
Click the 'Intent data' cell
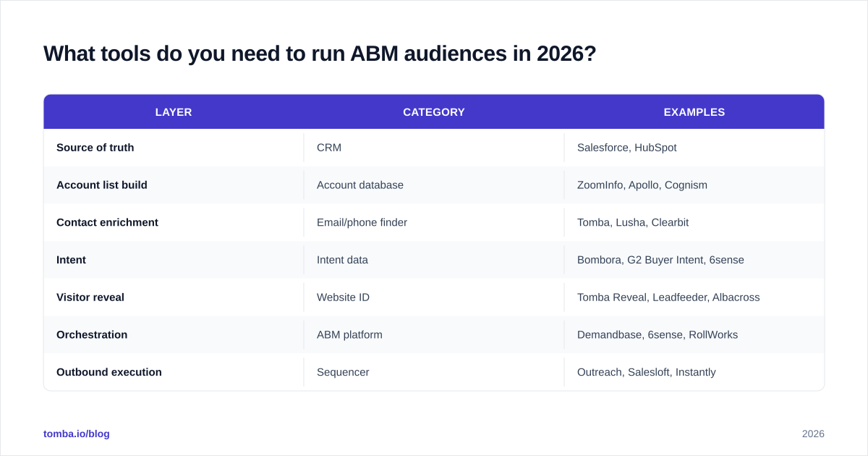[x=434, y=260]
